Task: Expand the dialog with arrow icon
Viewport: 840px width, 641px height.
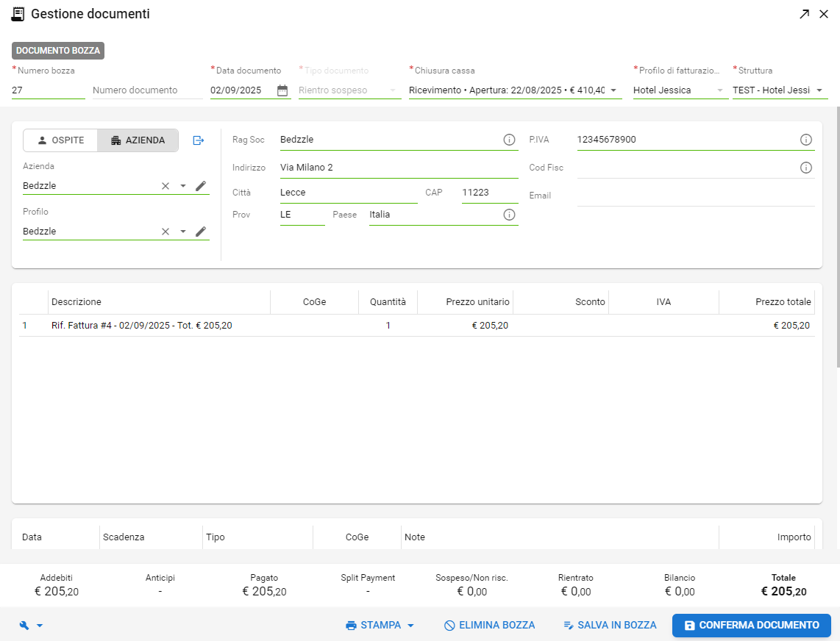Action: [x=804, y=14]
